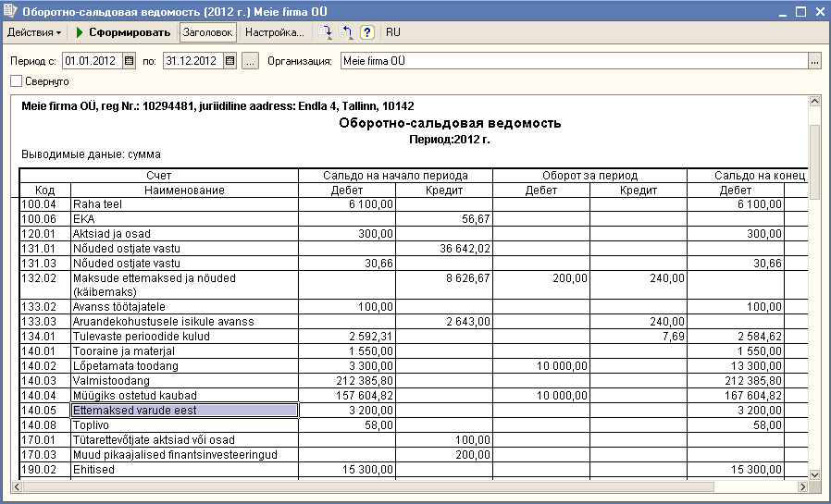The height and width of the screenshot is (504, 831).
Task: Click the period selection ellipsis button
Action: click(250, 62)
